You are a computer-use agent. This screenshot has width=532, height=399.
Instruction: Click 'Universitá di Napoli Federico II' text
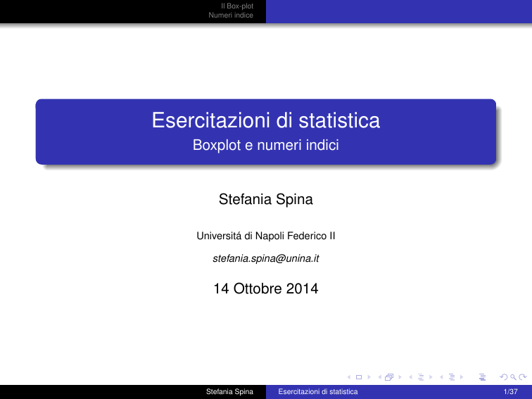(x=266, y=236)
